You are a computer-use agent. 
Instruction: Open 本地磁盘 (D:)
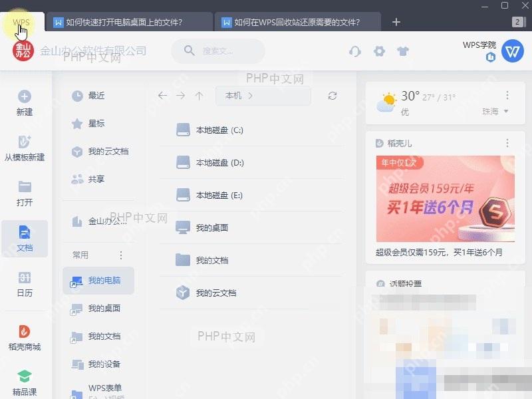pos(252,163)
